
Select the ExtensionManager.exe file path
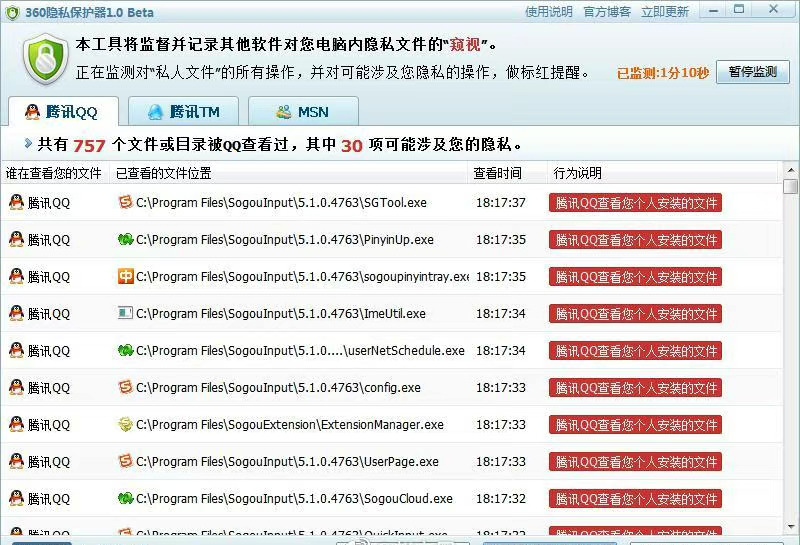(290, 425)
